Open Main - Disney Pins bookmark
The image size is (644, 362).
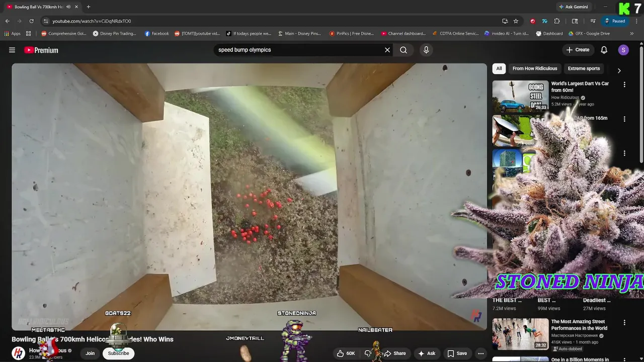coord(299,34)
